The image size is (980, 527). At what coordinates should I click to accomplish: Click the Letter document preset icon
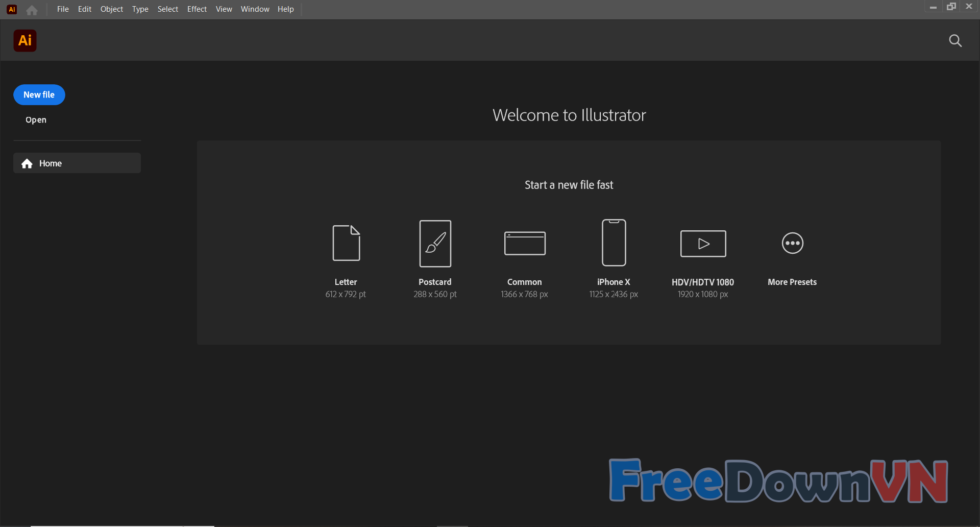346,243
